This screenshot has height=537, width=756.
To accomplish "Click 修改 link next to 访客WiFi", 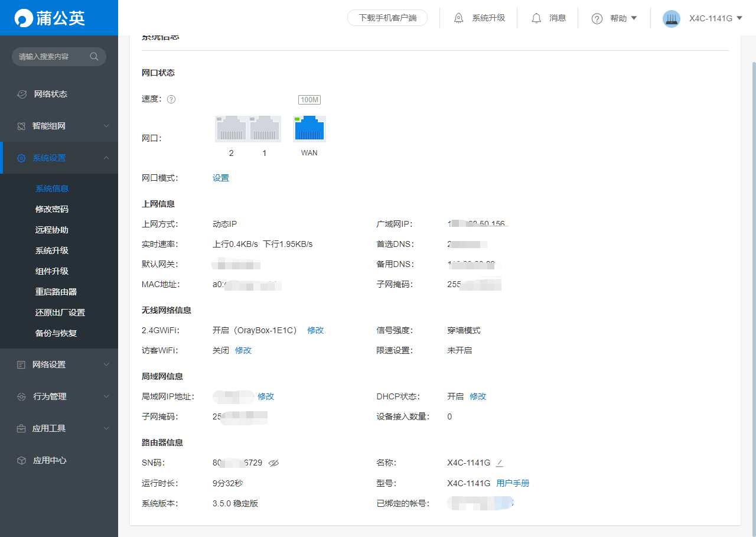I will point(243,350).
